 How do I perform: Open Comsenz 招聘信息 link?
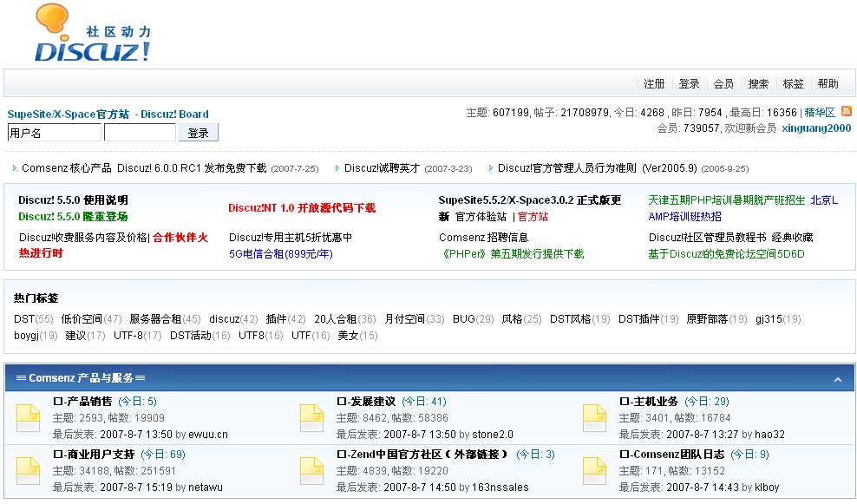click(484, 237)
